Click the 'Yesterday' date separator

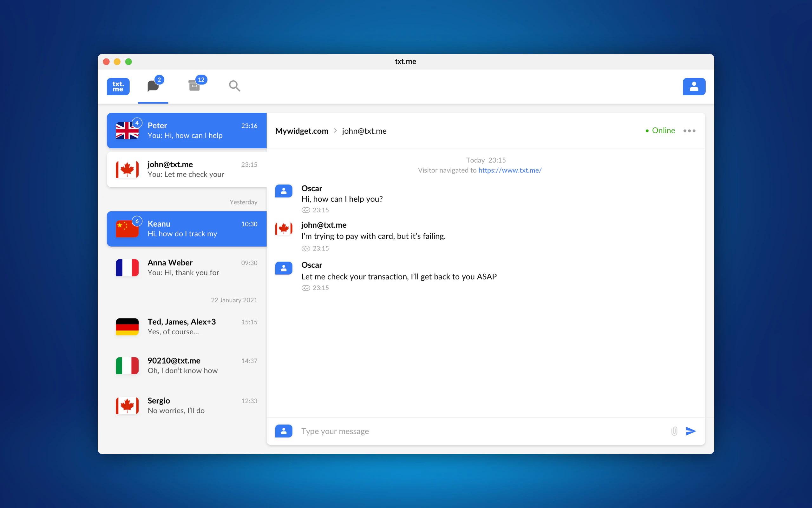point(243,202)
